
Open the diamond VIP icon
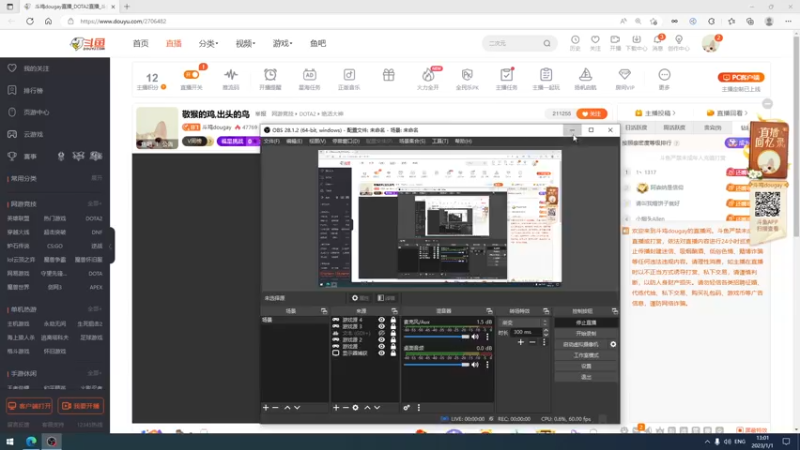tap(624, 74)
